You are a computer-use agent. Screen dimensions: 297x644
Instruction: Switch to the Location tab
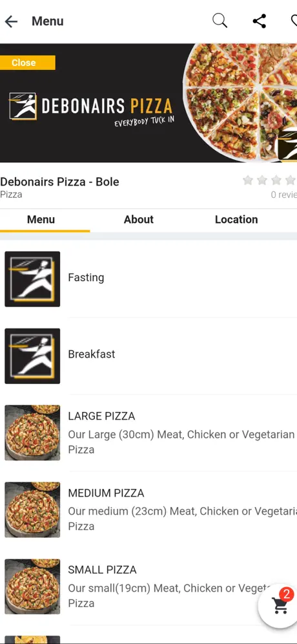[236, 219]
